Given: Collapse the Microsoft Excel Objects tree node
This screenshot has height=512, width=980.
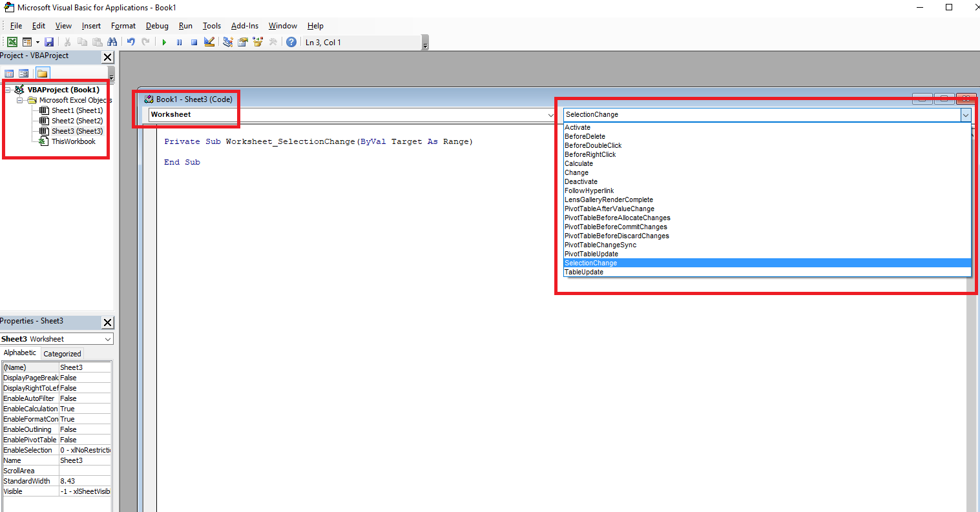Looking at the screenshot, I should 19,100.
